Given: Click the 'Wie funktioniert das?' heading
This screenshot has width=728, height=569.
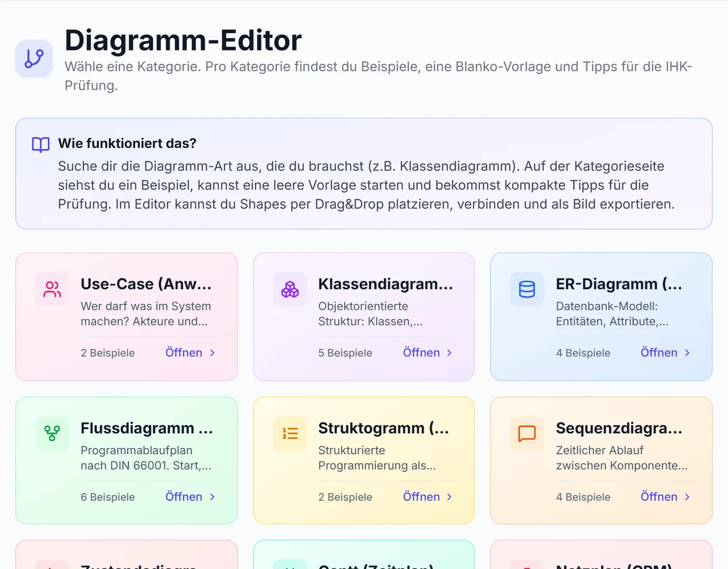Looking at the screenshot, I should (127, 143).
